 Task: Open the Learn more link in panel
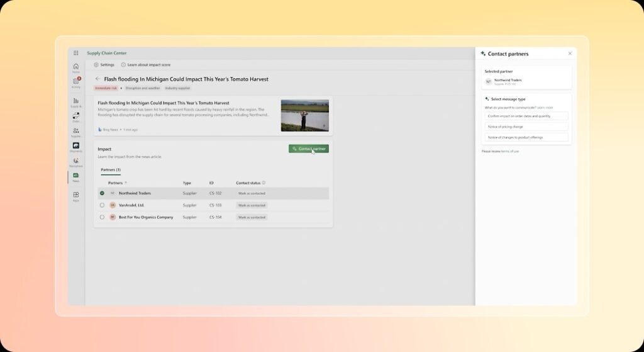545,108
